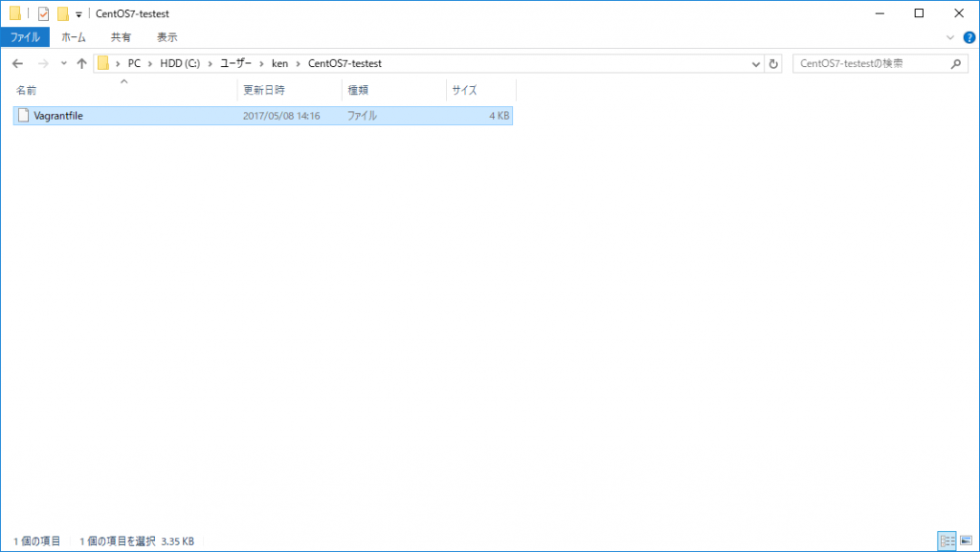The image size is (980, 552).
Task: Open the ファイル menu
Action: [x=24, y=37]
